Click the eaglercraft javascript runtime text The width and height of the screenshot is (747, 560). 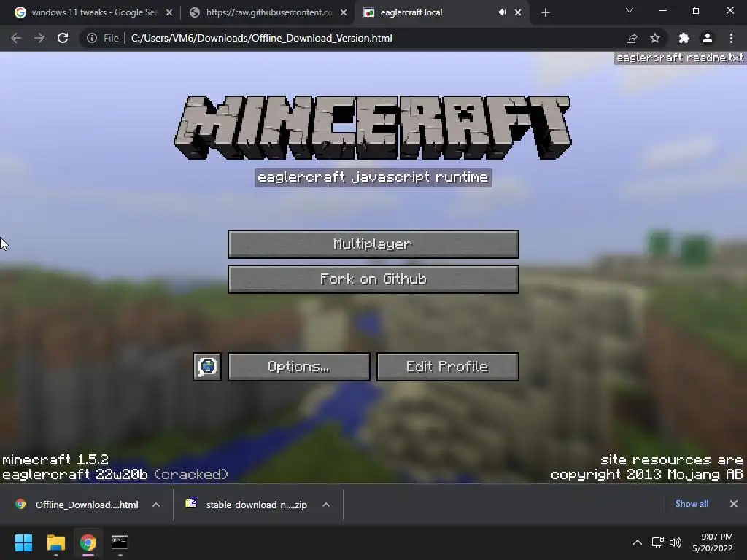tap(373, 178)
